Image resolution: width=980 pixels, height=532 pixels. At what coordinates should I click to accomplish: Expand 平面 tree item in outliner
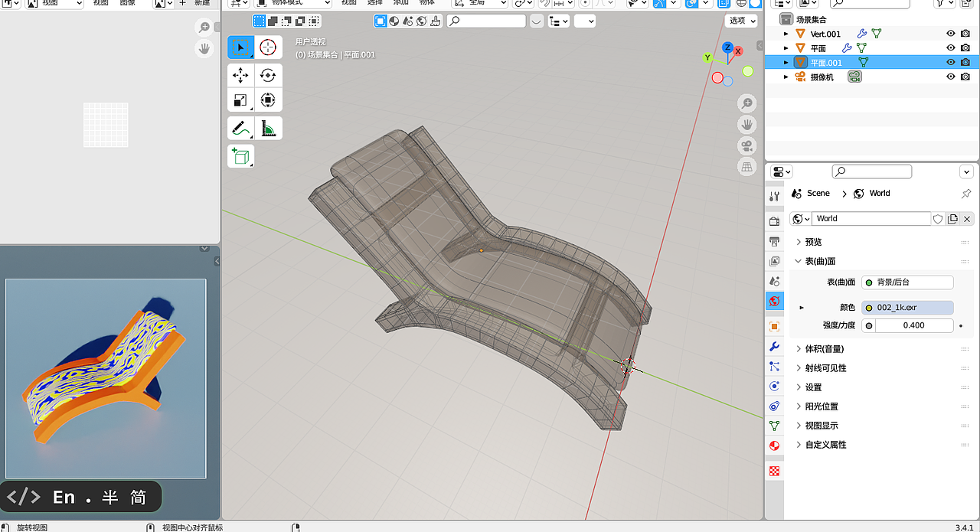(x=786, y=48)
